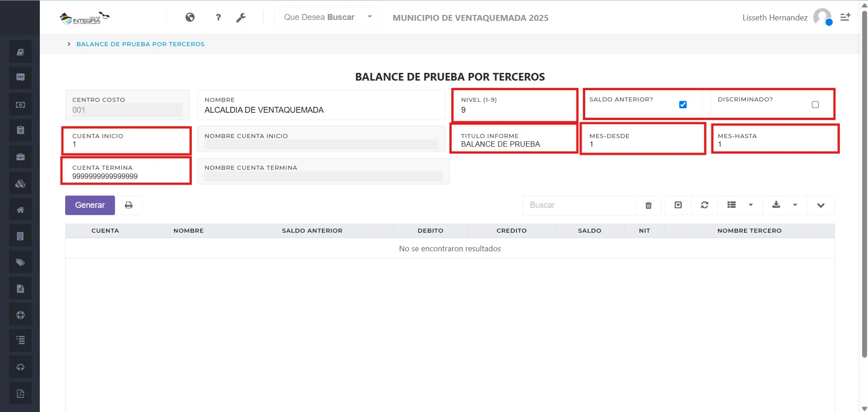Select the calculator icon in the sidebar
Image resolution: width=868 pixels, height=412 pixels.
20,235
